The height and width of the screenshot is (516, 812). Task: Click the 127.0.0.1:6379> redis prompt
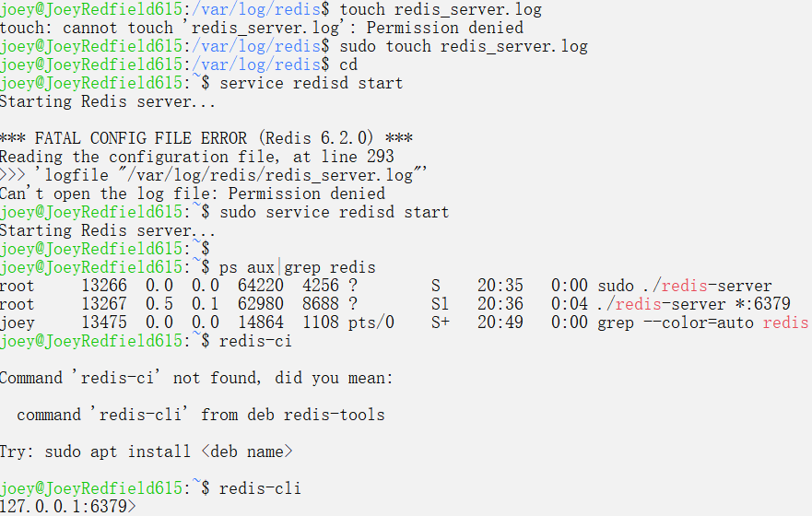[x=68, y=507]
